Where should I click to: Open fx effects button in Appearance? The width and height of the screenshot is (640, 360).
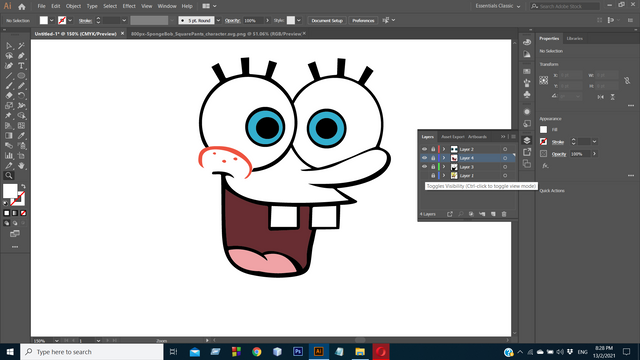click(x=545, y=166)
